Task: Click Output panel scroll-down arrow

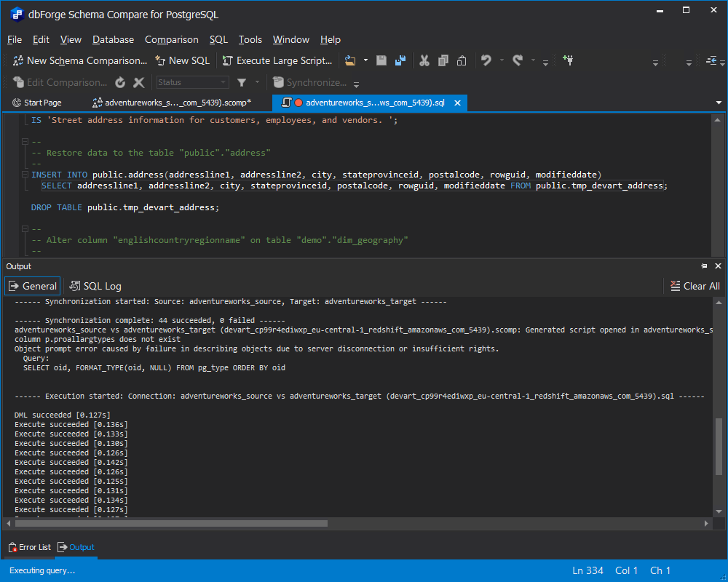Action: click(719, 512)
